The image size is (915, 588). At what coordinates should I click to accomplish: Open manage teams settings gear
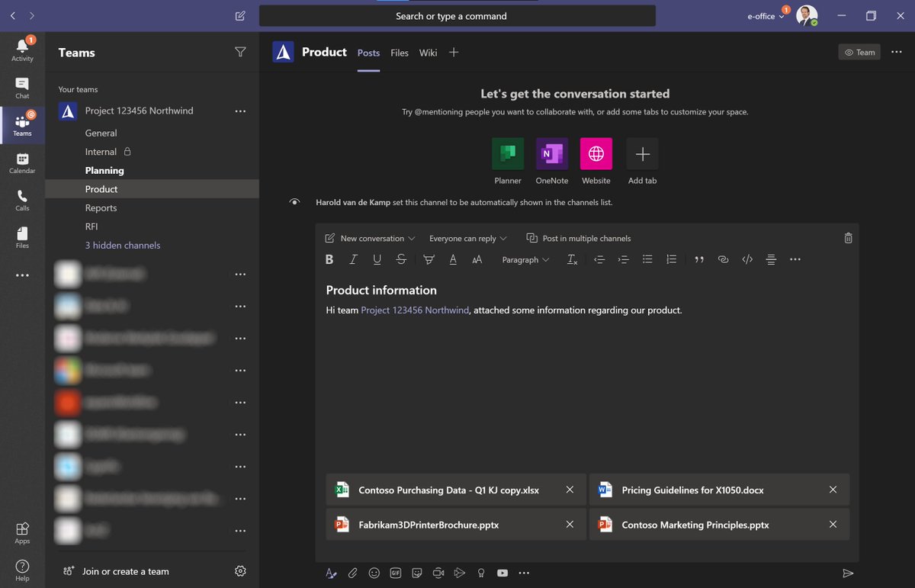[x=240, y=571]
